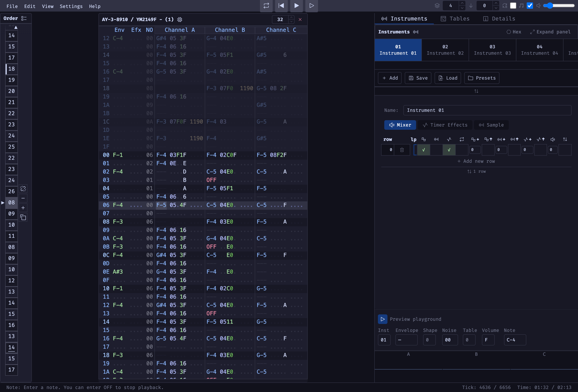Click the envelope column header icon

coord(449,139)
